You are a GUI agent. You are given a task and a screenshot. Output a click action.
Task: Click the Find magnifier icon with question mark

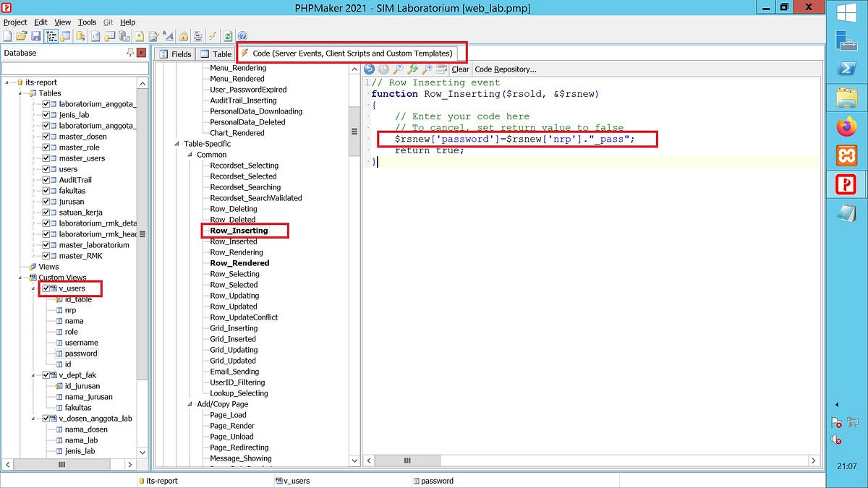398,69
